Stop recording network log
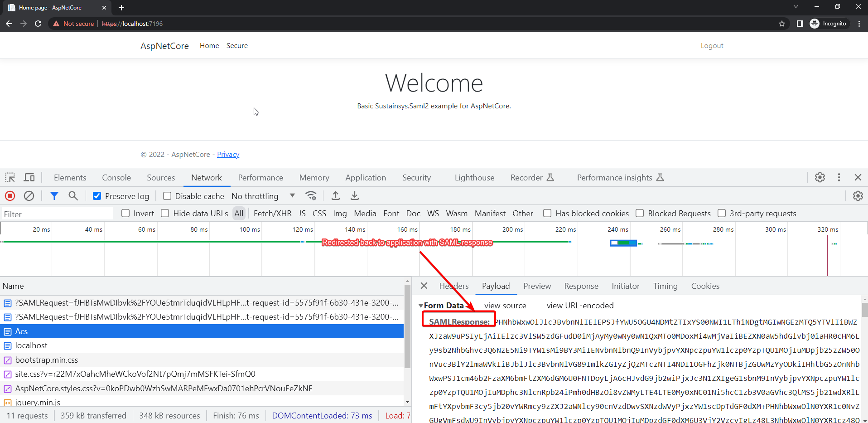Screen dimensions: 868x423 [x=10, y=196]
